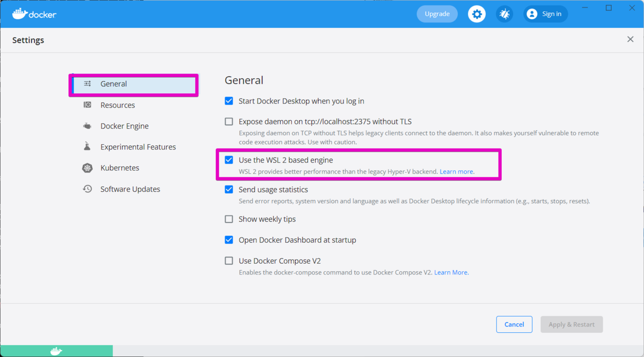
Task: Click the Resources sidebar icon
Action: tap(87, 105)
